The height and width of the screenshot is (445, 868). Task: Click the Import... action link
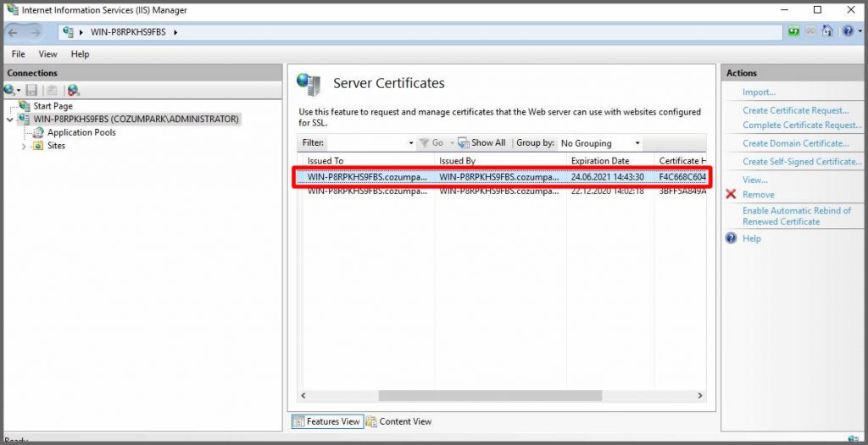(x=759, y=92)
